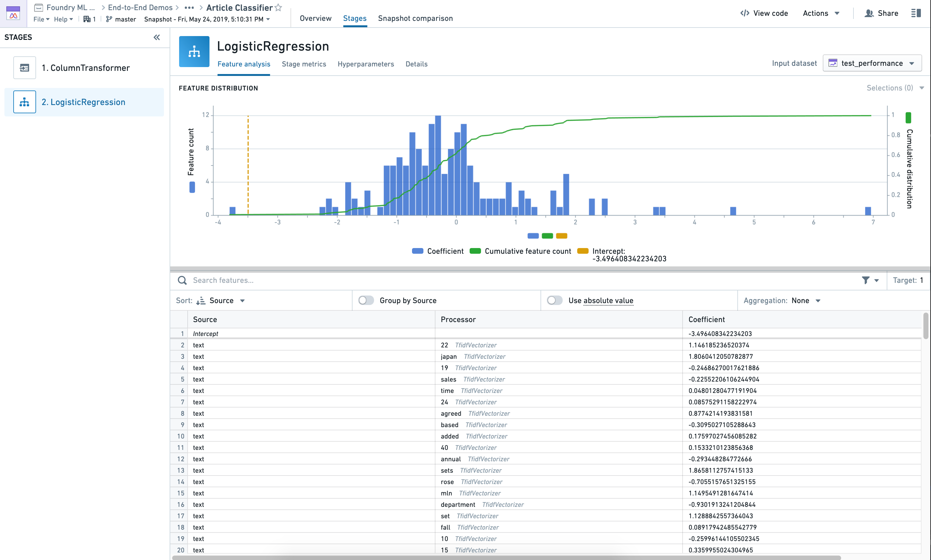Click the Foundry ML app logo icon

tap(13, 13)
